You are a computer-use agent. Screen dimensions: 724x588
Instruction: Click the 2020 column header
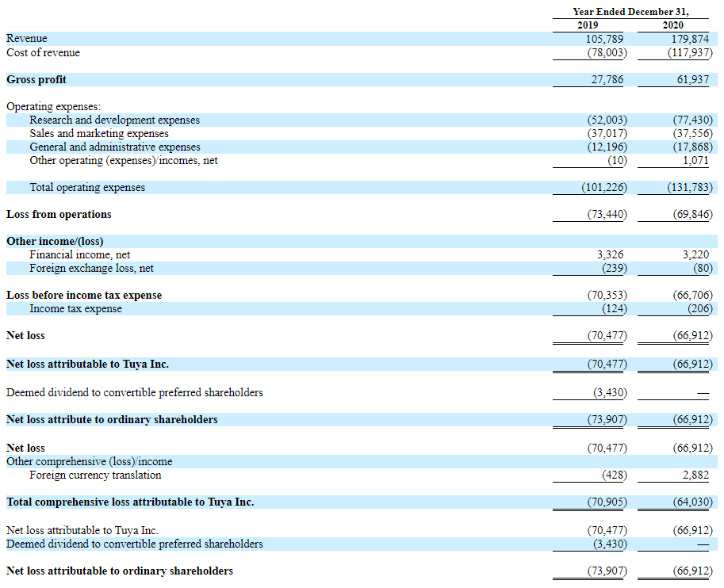tap(672, 25)
